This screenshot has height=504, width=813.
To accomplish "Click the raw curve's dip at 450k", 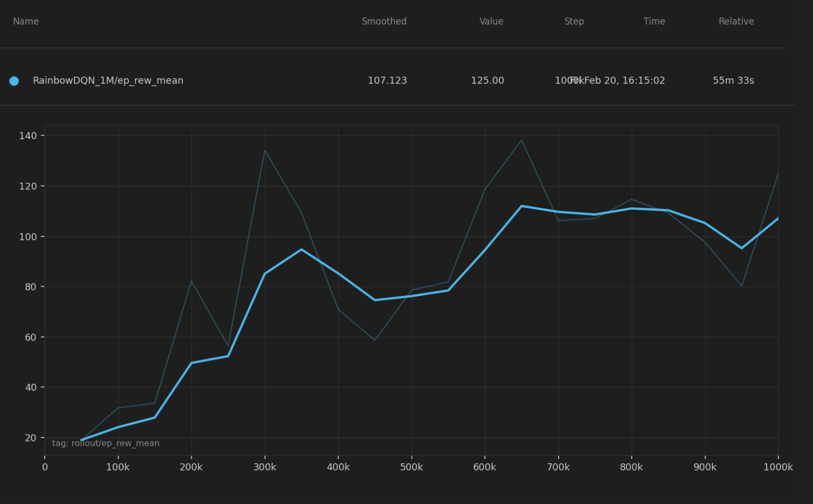I will (x=375, y=340).
